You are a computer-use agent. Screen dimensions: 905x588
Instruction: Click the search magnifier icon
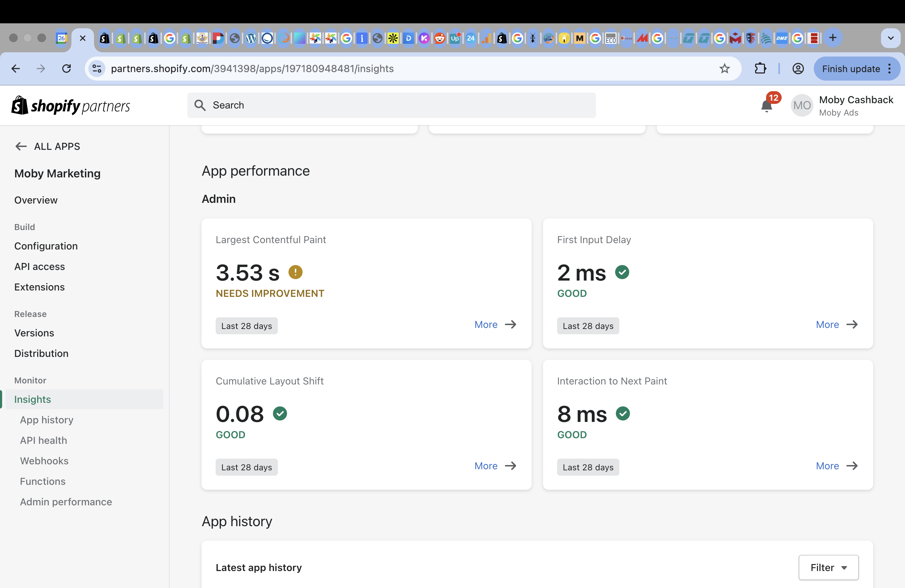pos(200,105)
